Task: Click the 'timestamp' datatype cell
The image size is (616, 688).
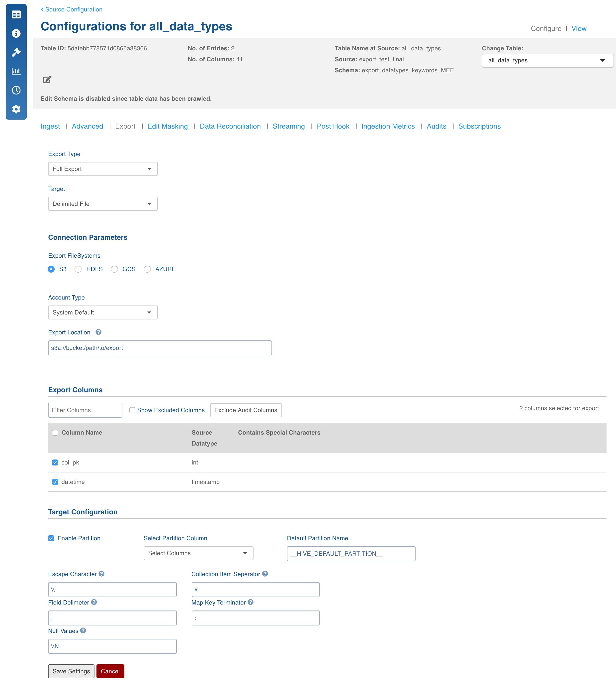Action: pyautogui.click(x=205, y=482)
